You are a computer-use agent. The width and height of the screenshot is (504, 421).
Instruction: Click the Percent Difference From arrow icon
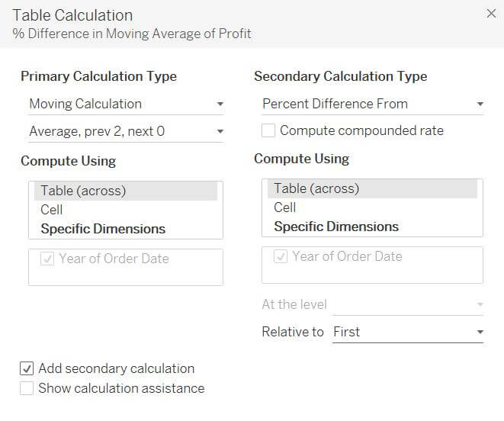point(480,104)
